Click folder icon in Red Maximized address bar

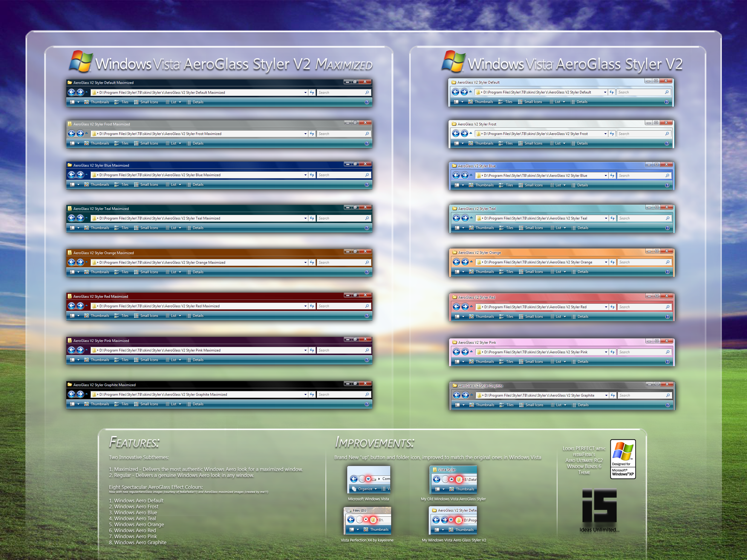[x=94, y=306]
